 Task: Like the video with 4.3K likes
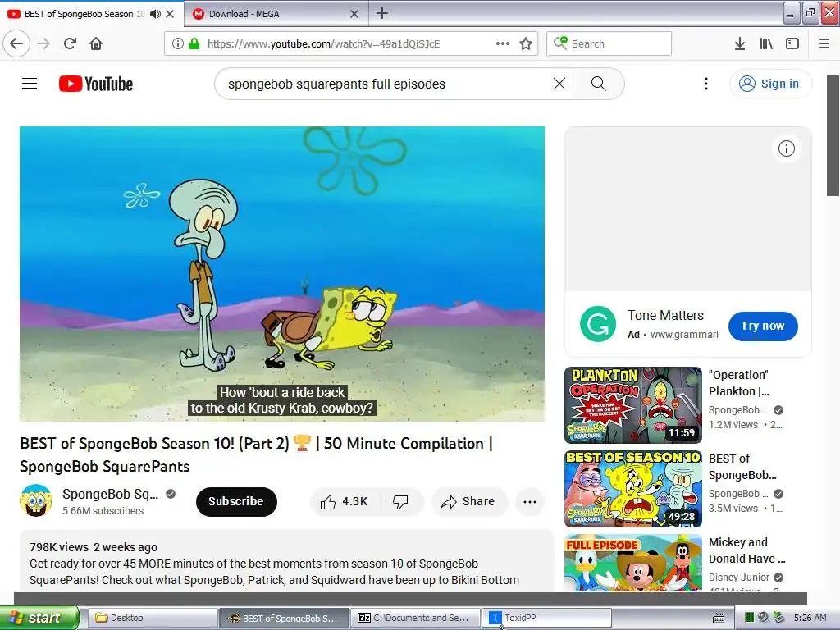point(345,502)
